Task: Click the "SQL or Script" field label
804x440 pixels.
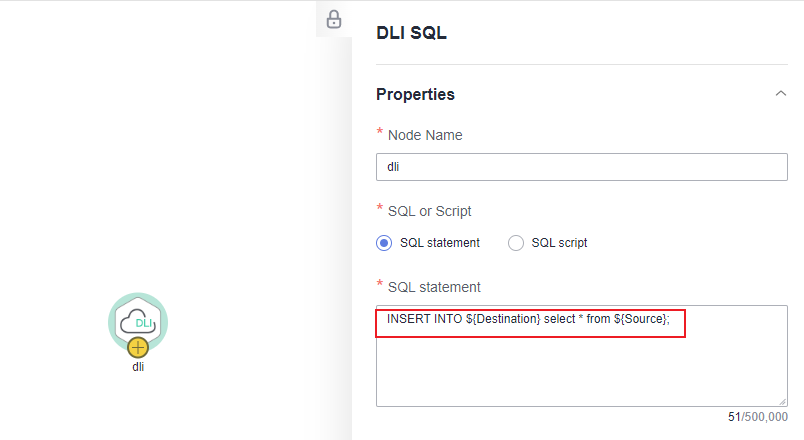Action: (430, 210)
